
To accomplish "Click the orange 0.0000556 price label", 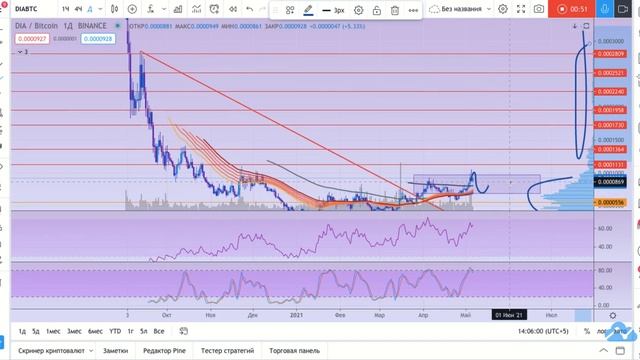I will (x=610, y=202).
